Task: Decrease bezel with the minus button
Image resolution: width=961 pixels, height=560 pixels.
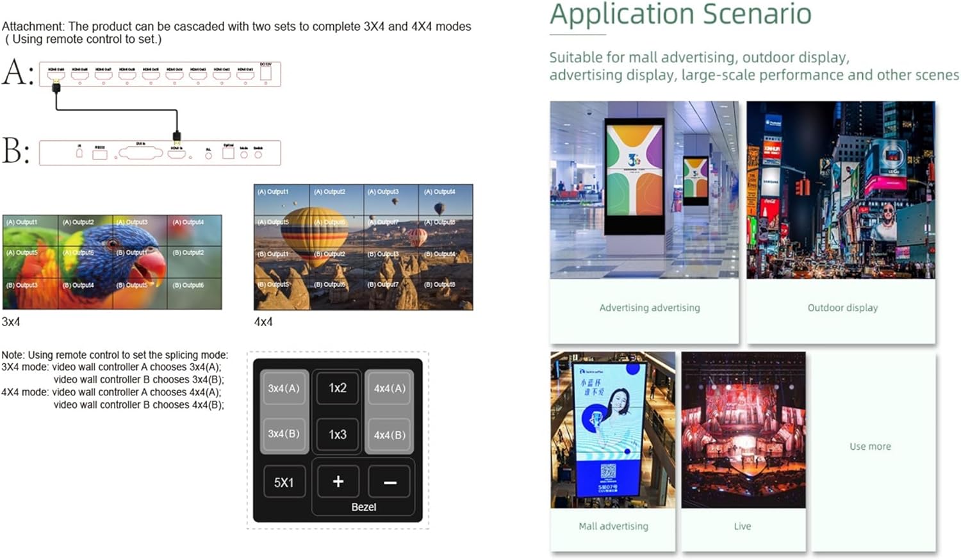Action: [390, 482]
